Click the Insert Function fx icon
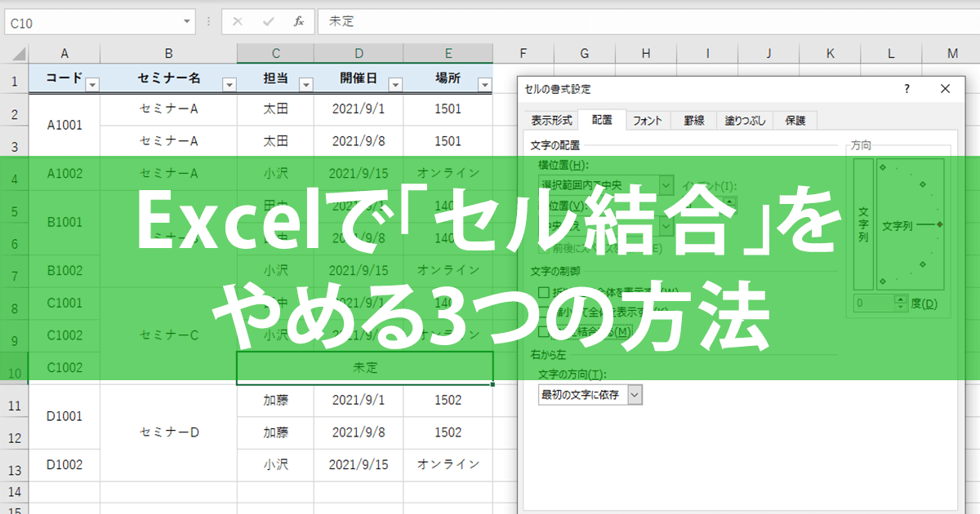The image size is (980, 514). (299, 22)
